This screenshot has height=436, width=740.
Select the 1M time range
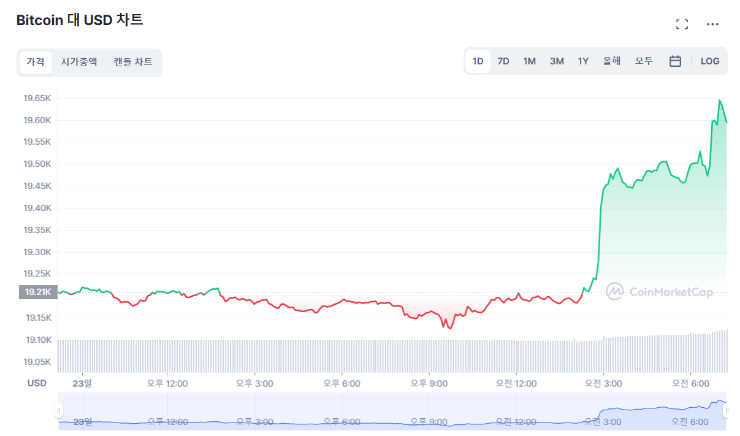point(529,61)
